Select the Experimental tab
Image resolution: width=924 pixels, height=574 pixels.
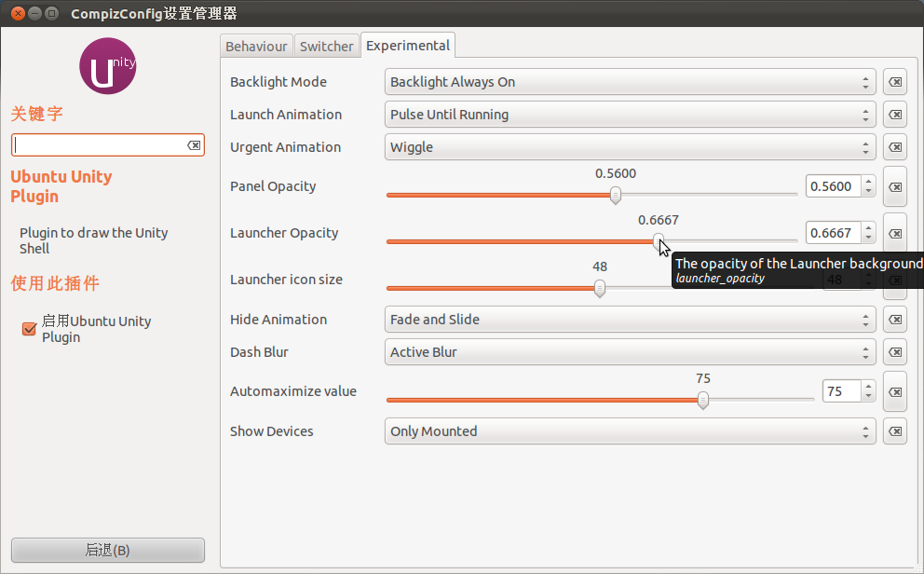point(408,46)
